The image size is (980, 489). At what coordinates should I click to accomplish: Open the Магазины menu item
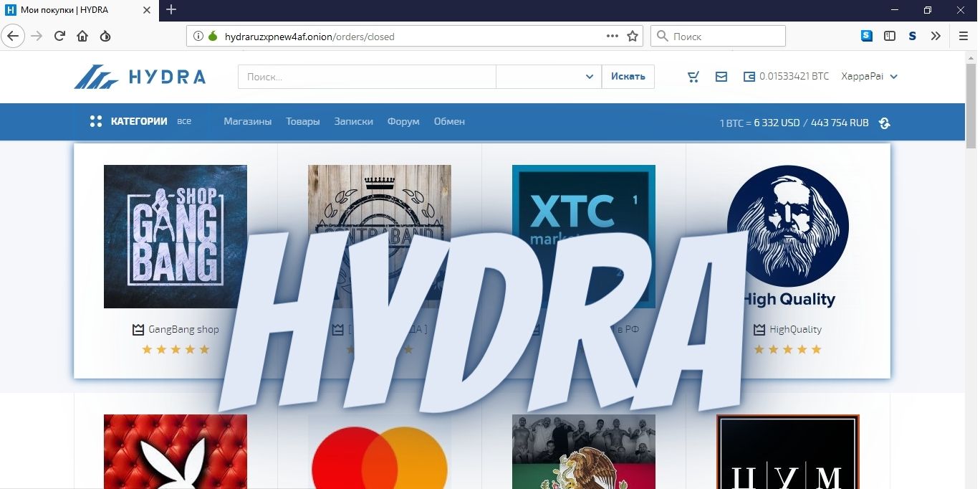[x=247, y=122]
